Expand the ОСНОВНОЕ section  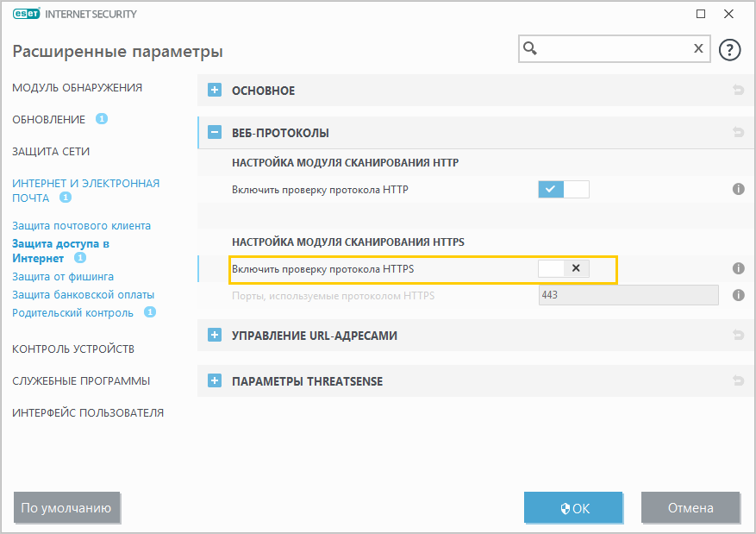coord(216,91)
